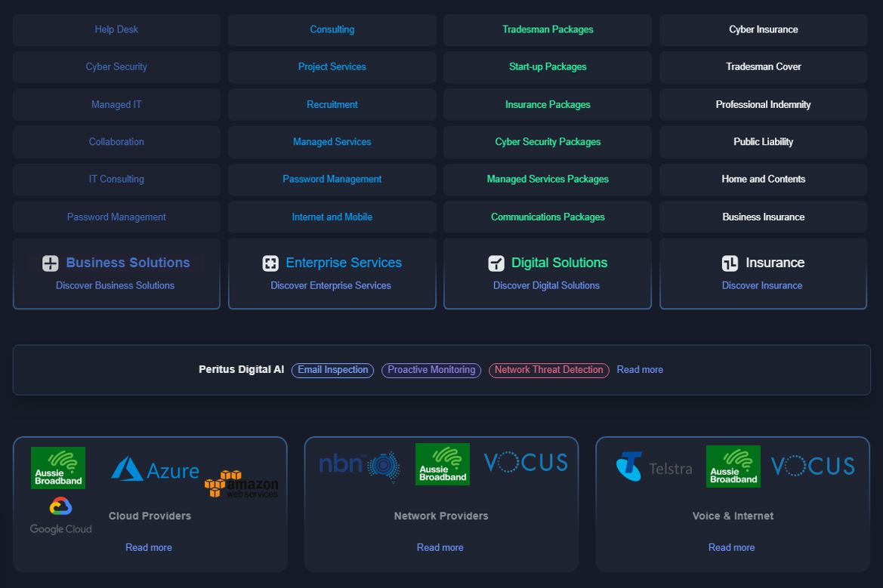
Task: Click Aussie Broadband logo in Voice & Internet card
Action: [733, 466]
